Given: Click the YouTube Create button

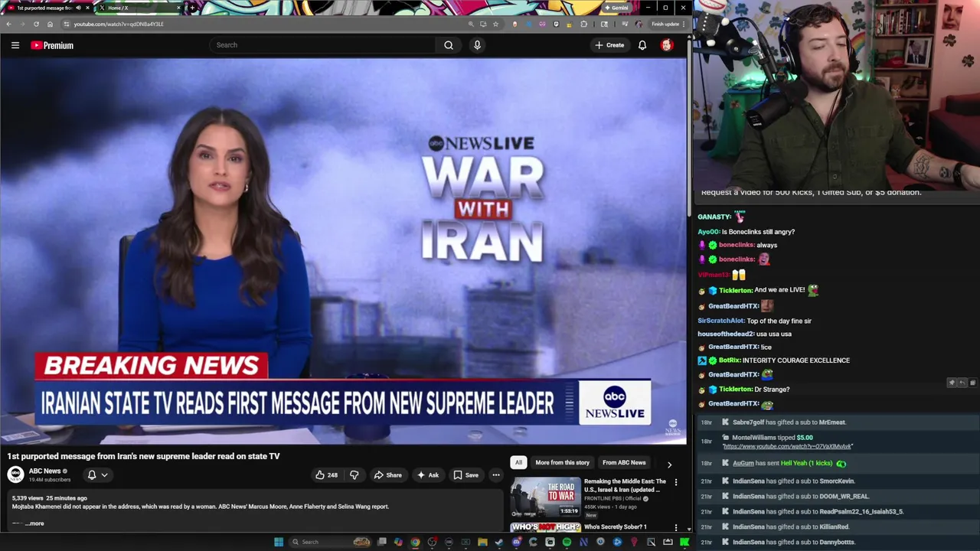Looking at the screenshot, I should [x=609, y=45].
